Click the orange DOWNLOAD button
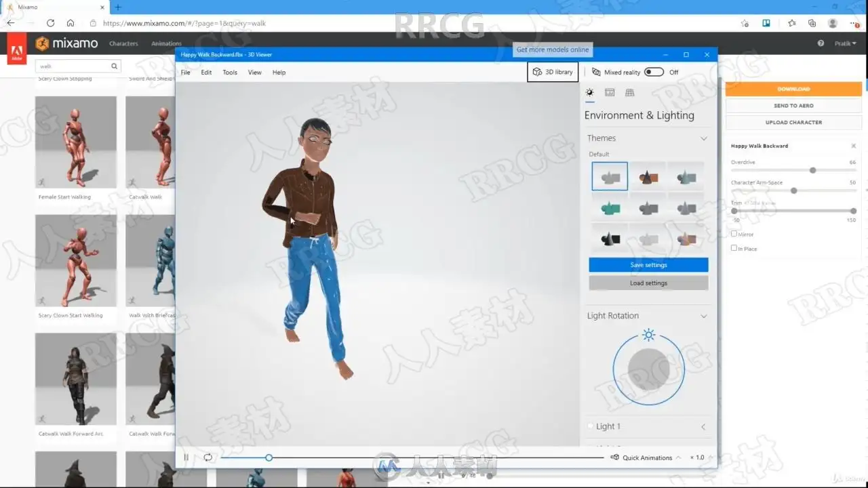The image size is (868, 488). tap(793, 89)
